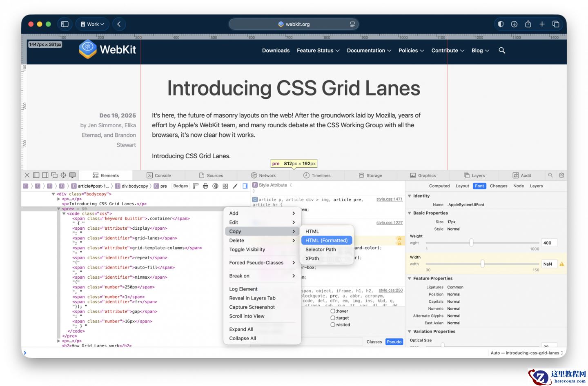Collapse the Basic Properties section
Image resolution: width=588 pixels, height=386 pixels.
pyautogui.click(x=410, y=213)
